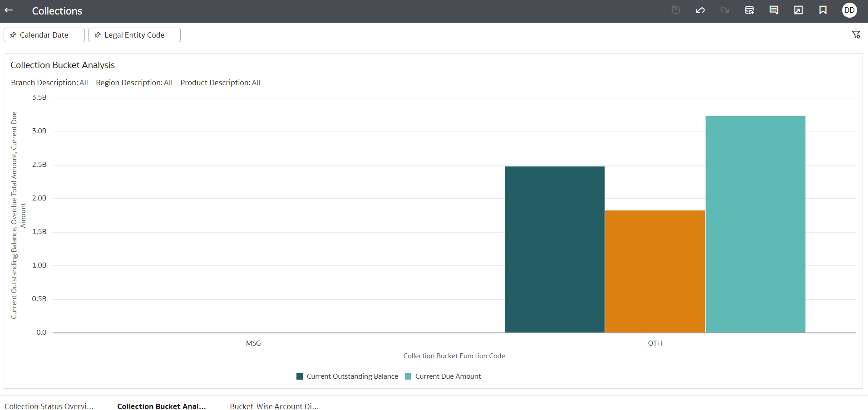Open the Bucket-Wise Account tab
Screen dimensions: 868x410
point(274,405)
